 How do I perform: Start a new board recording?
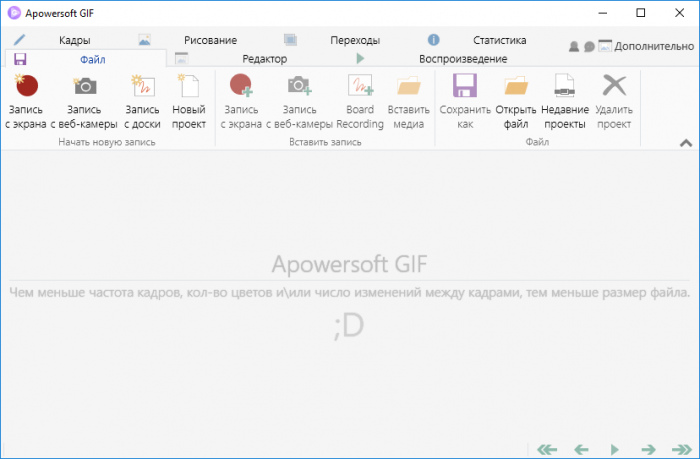(x=142, y=102)
